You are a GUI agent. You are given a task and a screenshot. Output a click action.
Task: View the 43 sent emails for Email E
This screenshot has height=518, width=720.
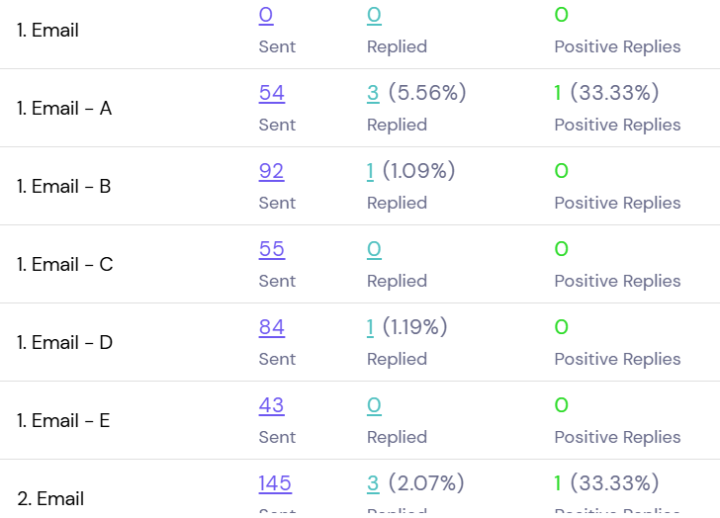(x=271, y=405)
